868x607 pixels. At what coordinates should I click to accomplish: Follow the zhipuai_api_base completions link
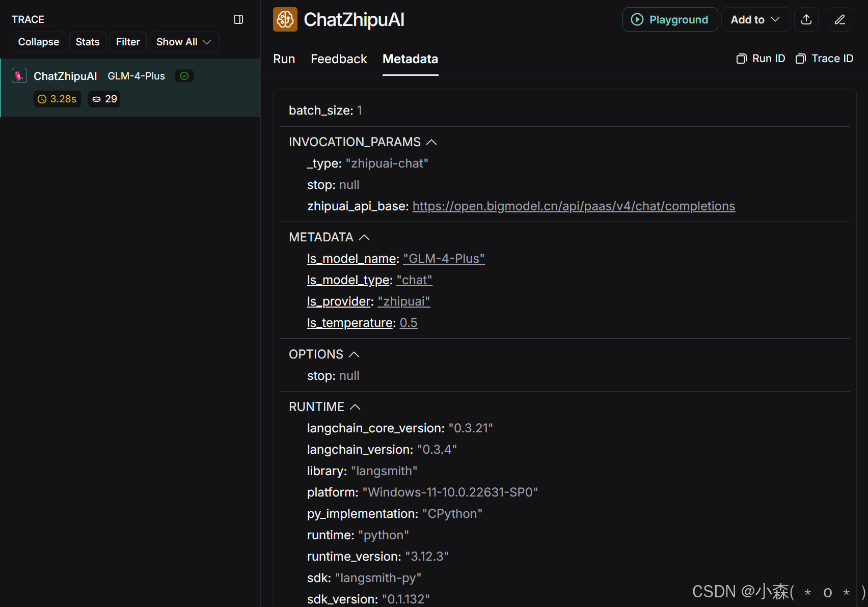(574, 206)
